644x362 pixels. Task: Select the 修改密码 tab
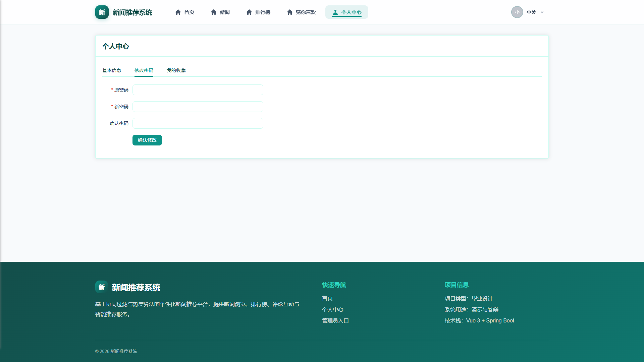pos(144,70)
